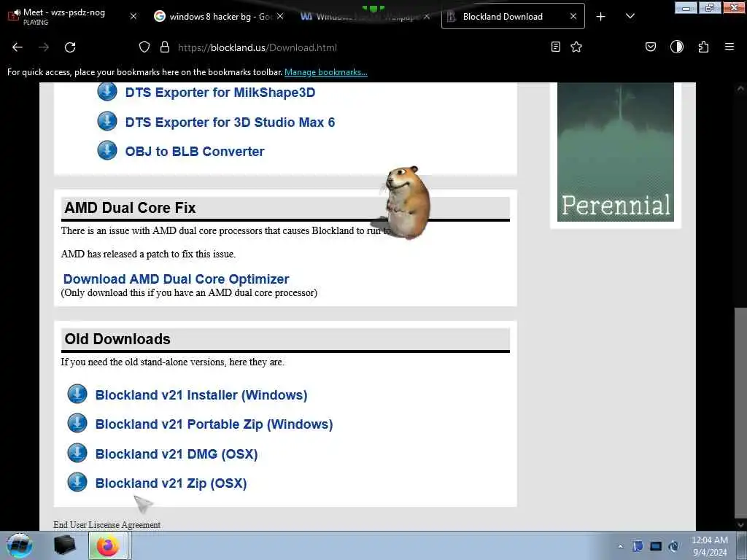Bookmark this page with the star

576,47
